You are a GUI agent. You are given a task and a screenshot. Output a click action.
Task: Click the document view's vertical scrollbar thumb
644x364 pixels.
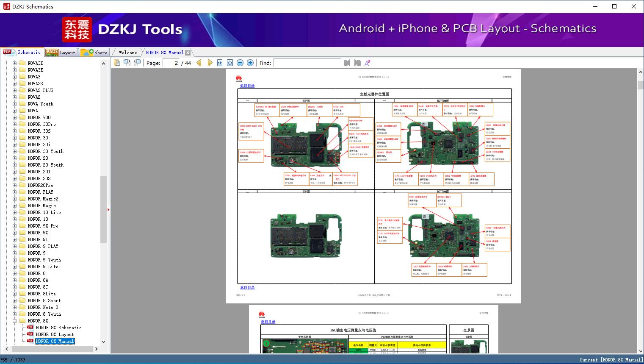(641, 85)
